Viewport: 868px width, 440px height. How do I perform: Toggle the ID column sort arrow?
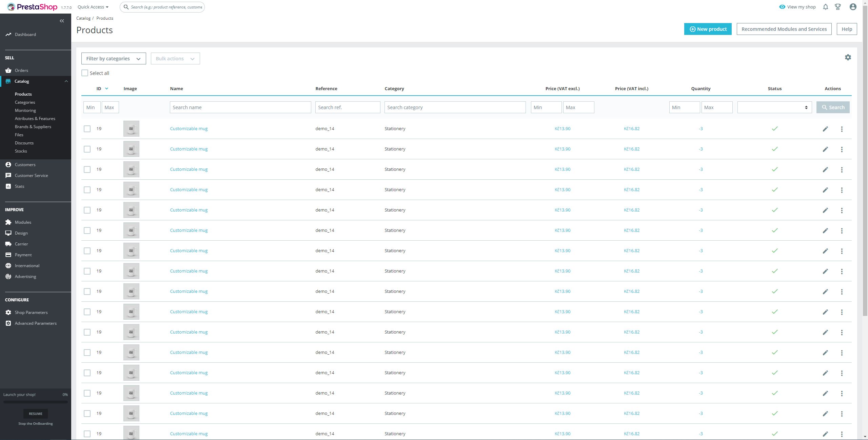coord(106,88)
